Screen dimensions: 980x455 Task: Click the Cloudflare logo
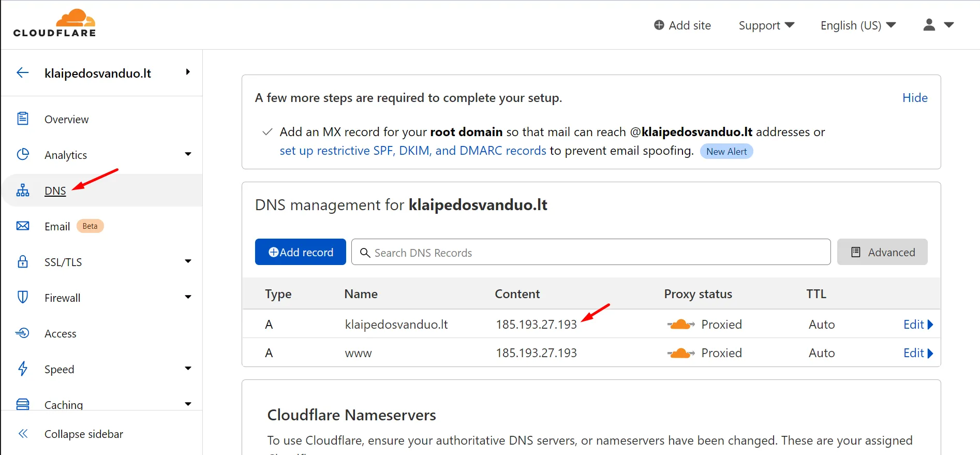[x=54, y=23]
